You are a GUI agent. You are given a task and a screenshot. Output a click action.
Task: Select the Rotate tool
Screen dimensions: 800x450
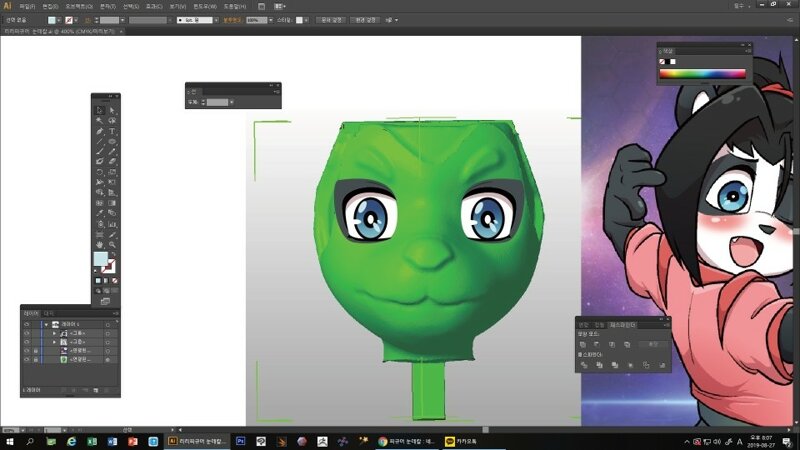(99, 172)
